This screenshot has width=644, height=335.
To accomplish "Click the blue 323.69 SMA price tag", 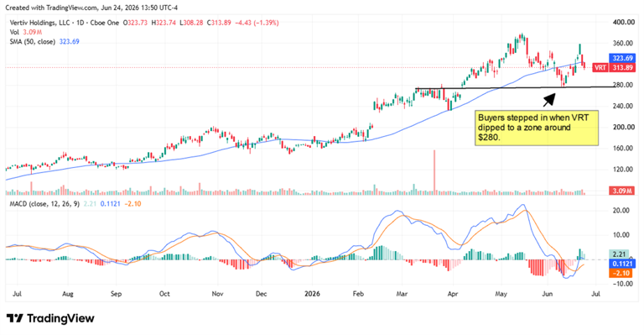I will [x=623, y=59].
